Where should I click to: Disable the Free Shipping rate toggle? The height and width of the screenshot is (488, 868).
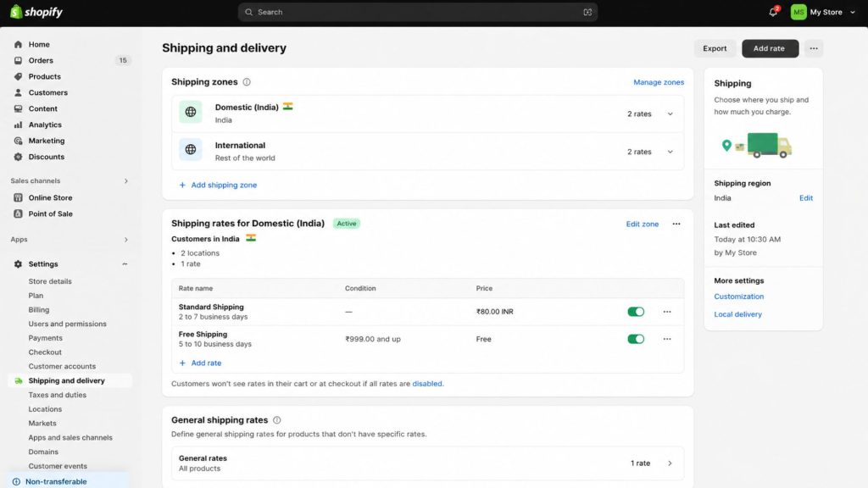point(636,339)
